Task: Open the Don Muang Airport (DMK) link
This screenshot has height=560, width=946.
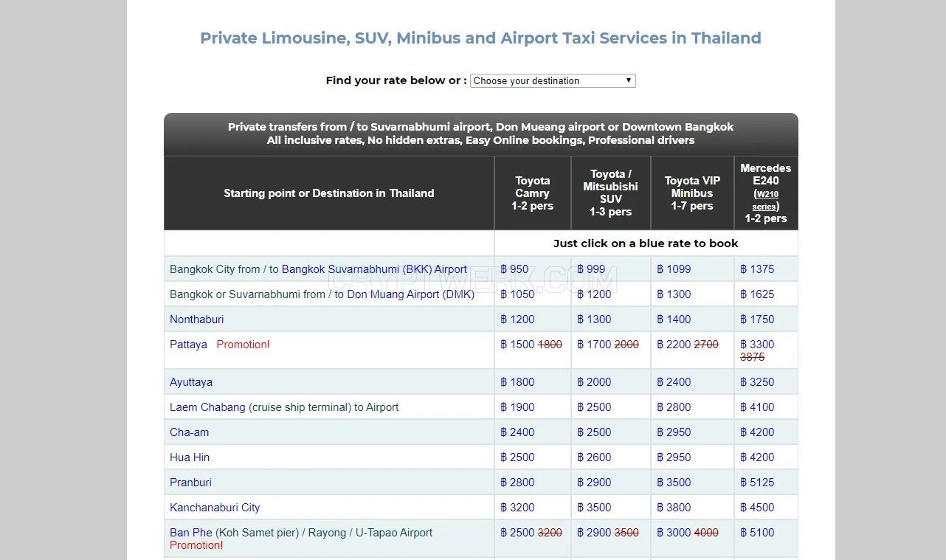Action: point(411,294)
